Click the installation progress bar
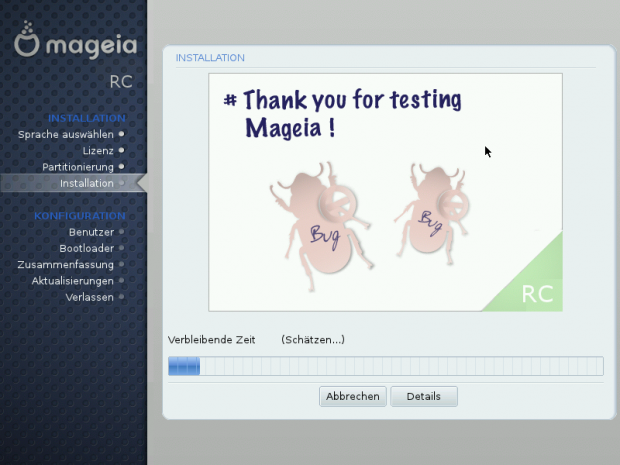620x465 pixels. click(x=385, y=367)
